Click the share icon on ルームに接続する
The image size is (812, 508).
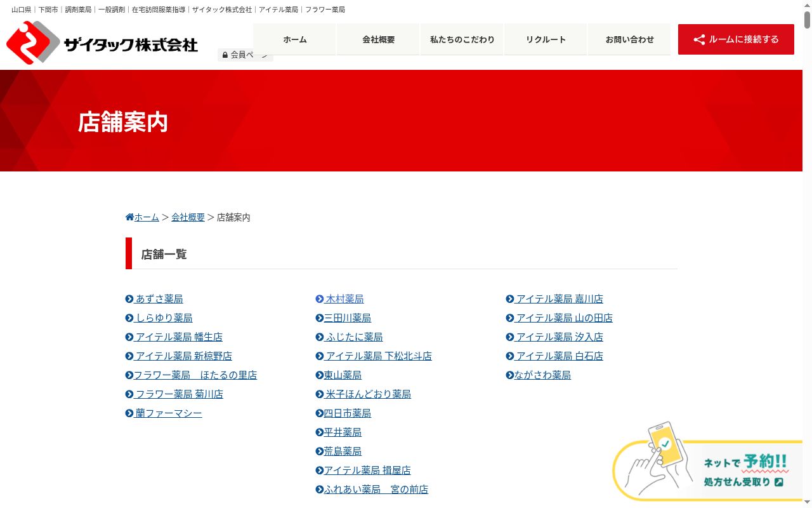(x=699, y=39)
